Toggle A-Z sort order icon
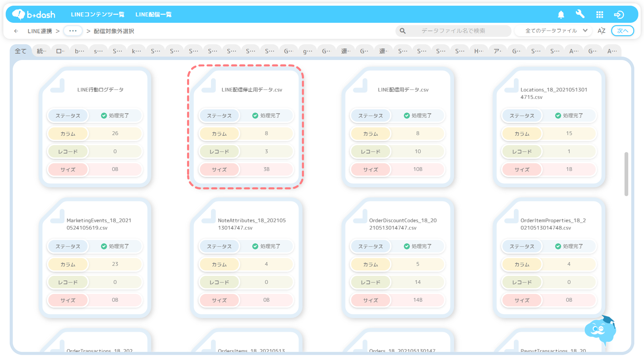 click(x=601, y=31)
